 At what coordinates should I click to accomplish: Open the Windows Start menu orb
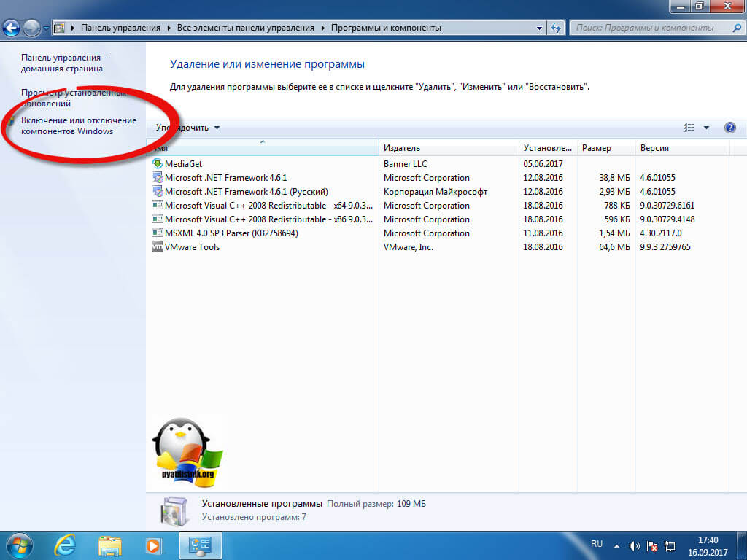click(20, 545)
